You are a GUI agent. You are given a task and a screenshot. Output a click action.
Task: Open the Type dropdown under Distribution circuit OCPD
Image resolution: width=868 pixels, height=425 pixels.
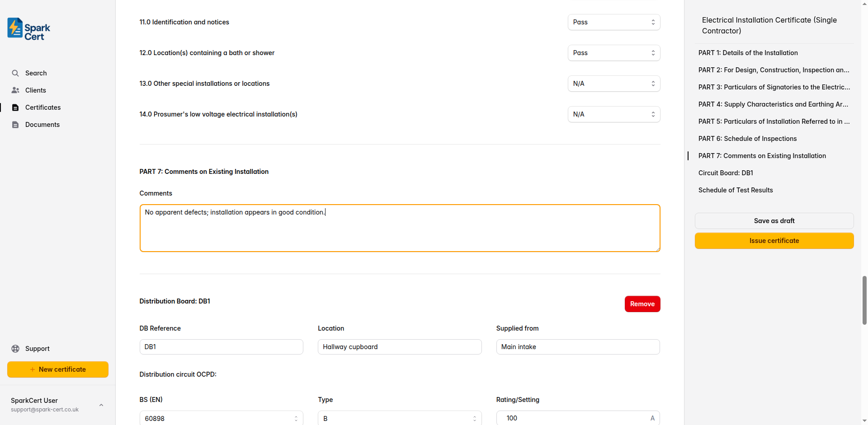click(399, 418)
